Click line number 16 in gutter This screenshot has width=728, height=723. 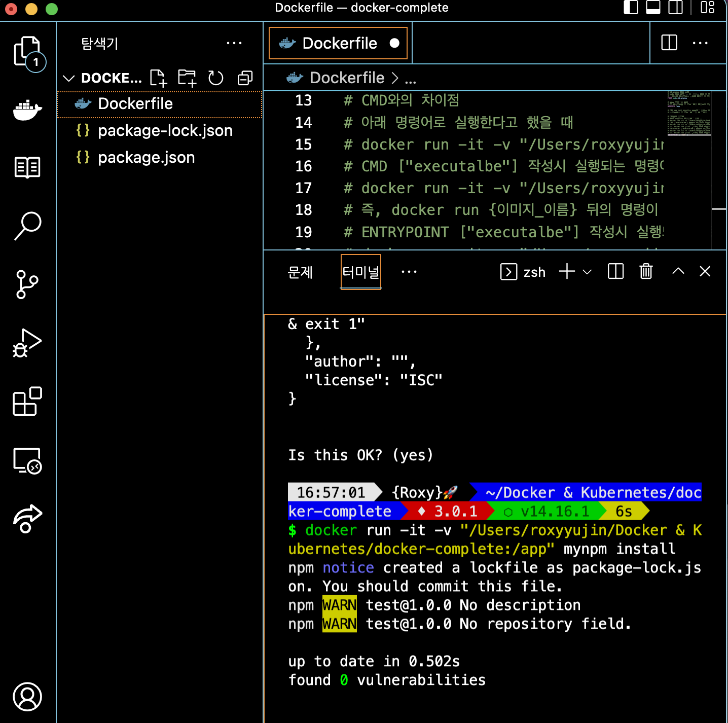tap(304, 166)
